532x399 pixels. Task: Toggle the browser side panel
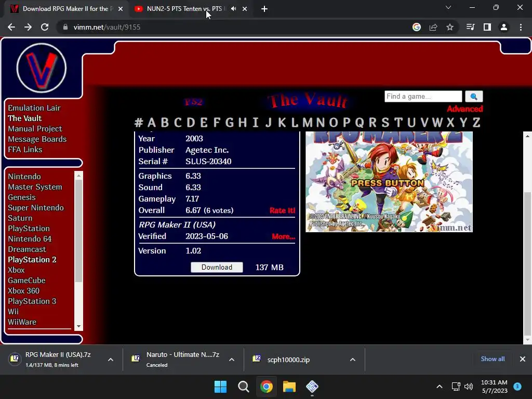coord(487,27)
